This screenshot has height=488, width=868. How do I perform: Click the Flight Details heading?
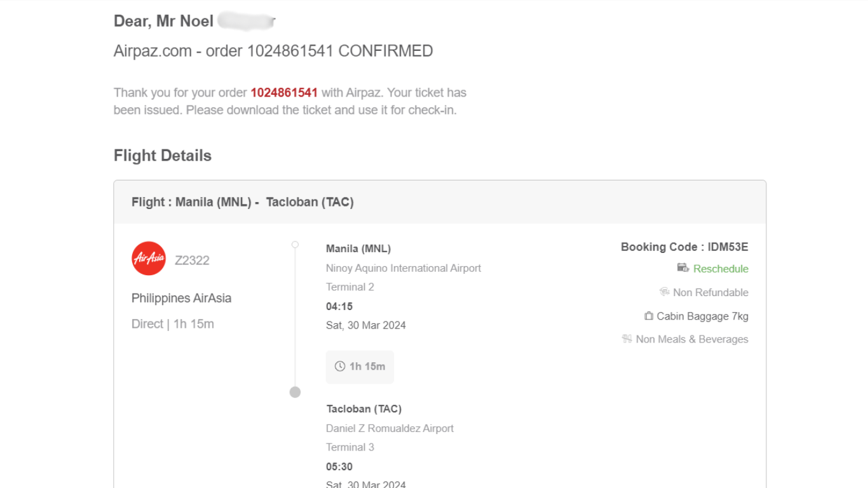point(163,156)
